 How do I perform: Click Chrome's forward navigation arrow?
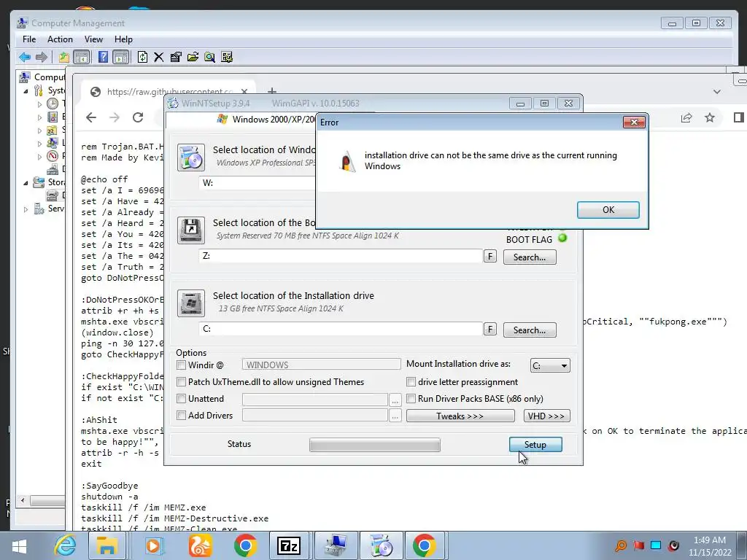(115, 117)
